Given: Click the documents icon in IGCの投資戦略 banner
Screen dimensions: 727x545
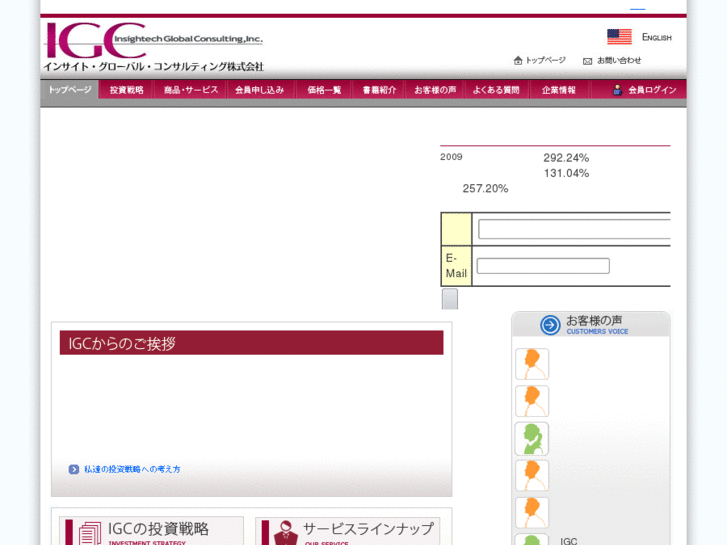Looking at the screenshot, I should pyautogui.click(x=90, y=533).
